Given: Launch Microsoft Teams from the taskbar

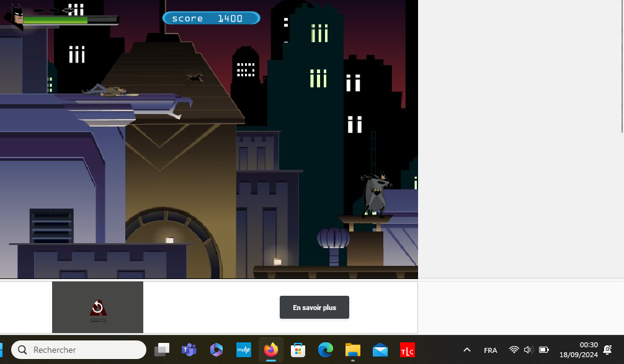Looking at the screenshot, I should click(189, 350).
